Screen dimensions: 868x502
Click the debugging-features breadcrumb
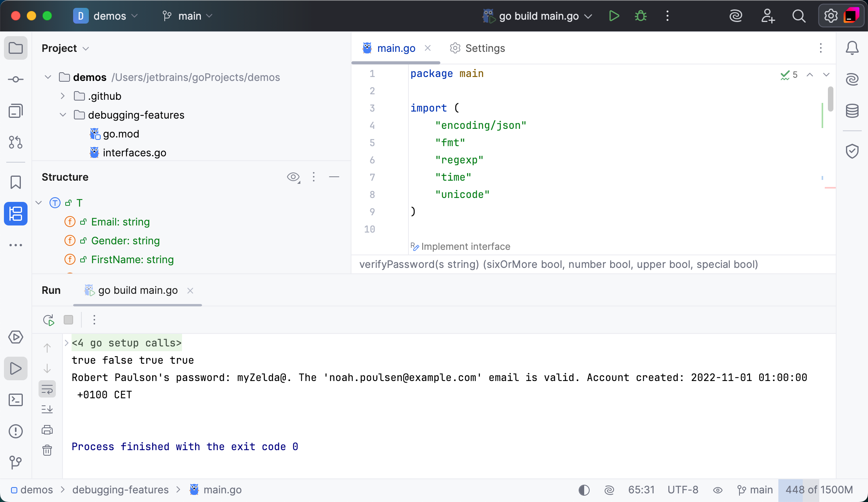120,490
